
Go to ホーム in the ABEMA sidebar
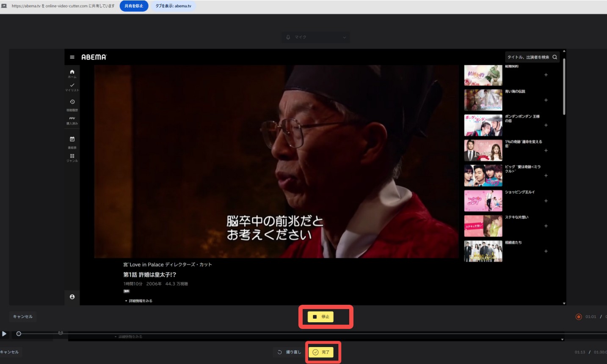pos(72,74)
